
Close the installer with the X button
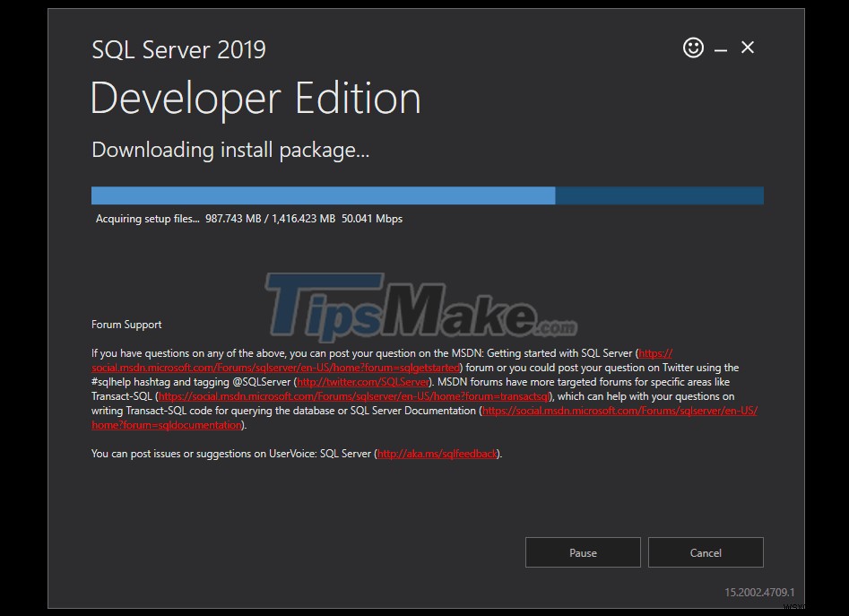coord(748,48)
